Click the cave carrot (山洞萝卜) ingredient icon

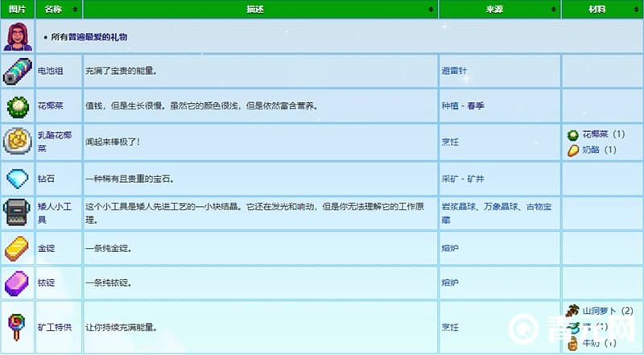click(x=572, y=311)
